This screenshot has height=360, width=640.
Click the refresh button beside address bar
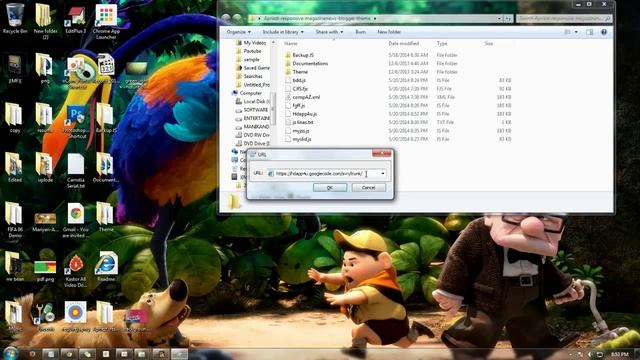(508, 18)
